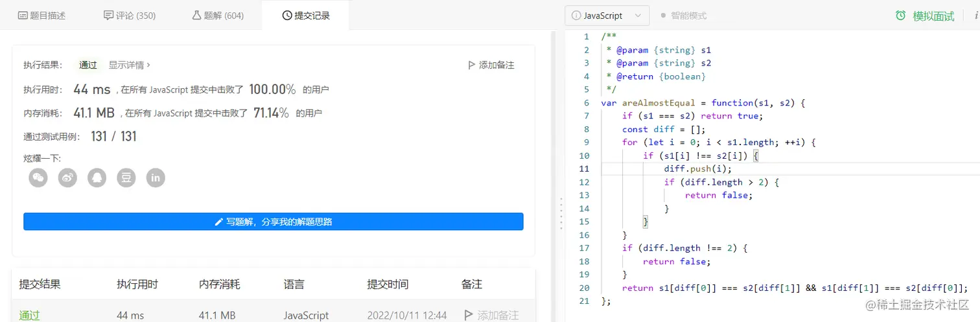Screen dimensions: 980x322
Task: Click code line 9 for loop statement
Action: point(718,142)
